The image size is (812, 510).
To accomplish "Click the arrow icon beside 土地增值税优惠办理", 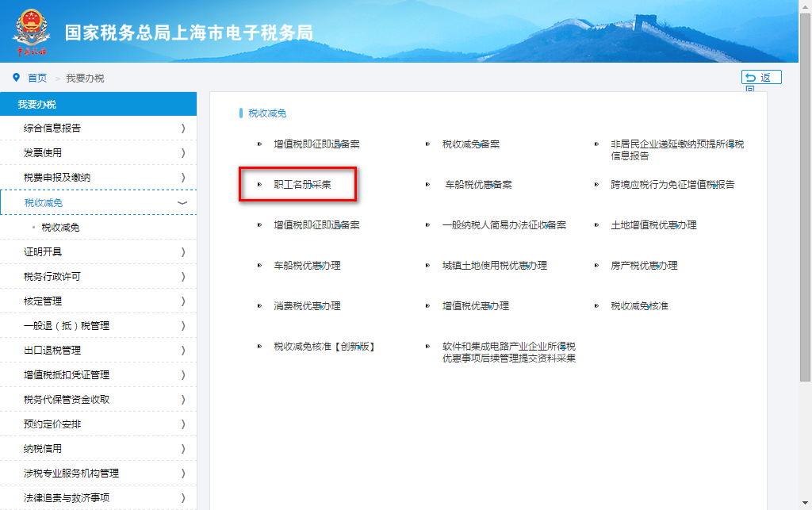I will coord(595,224).
